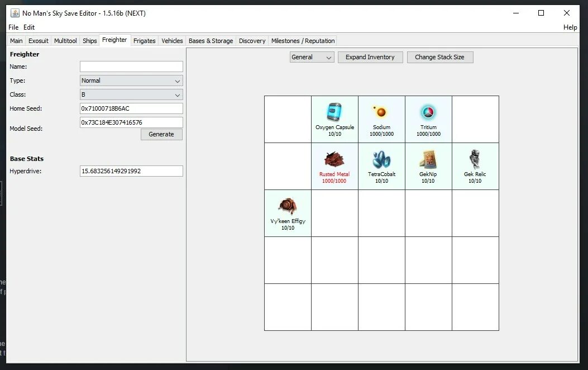588x370 pixels.
Task: Open the Class dropdown showing B
Action: click(x=131, y=94)
